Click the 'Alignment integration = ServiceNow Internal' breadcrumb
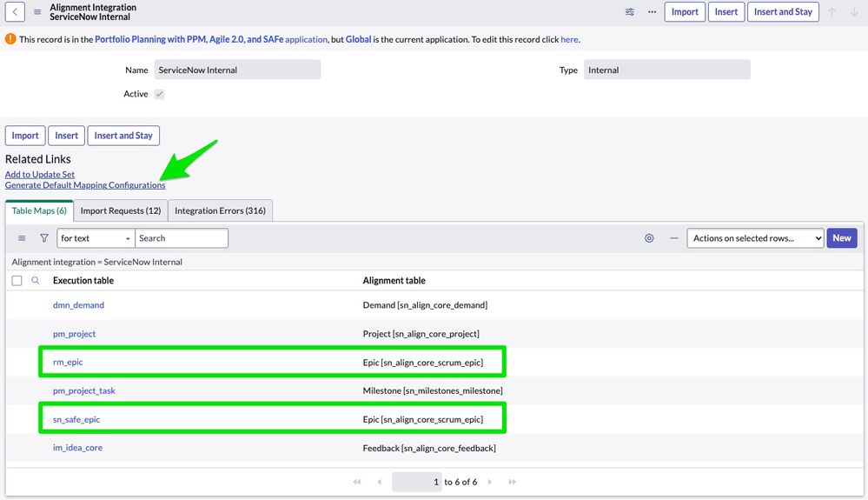The image size is (868, 500). (96, 262)
